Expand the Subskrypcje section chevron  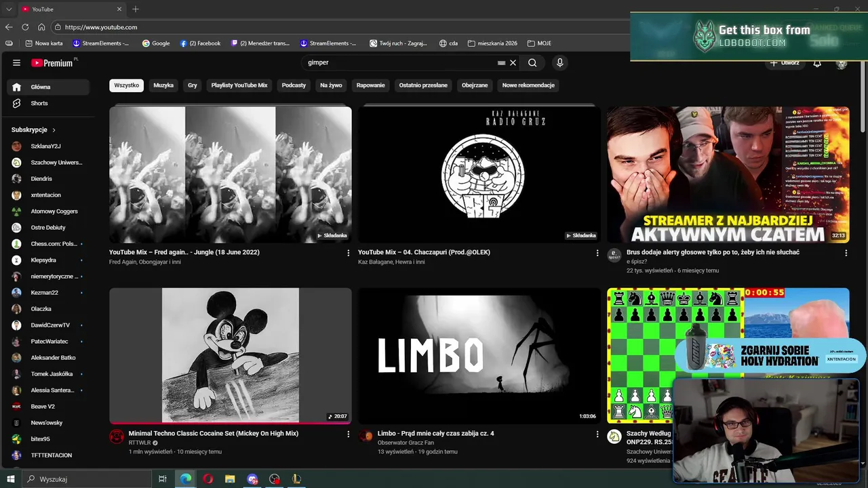tap(54, 129)
